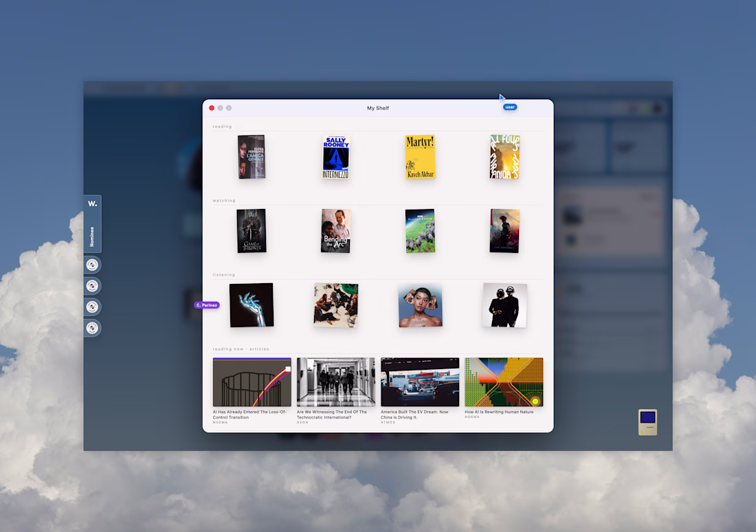Open Sally Rooney's Intermezzo book cover
Image resolution: width=756 pixels, height=532 pixels.
pos(335,157)
